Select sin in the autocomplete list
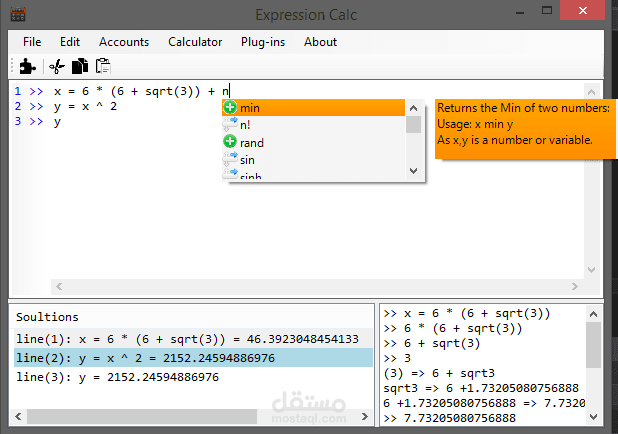The width and height of the screenshot is (618, 434). pos(314,160)
